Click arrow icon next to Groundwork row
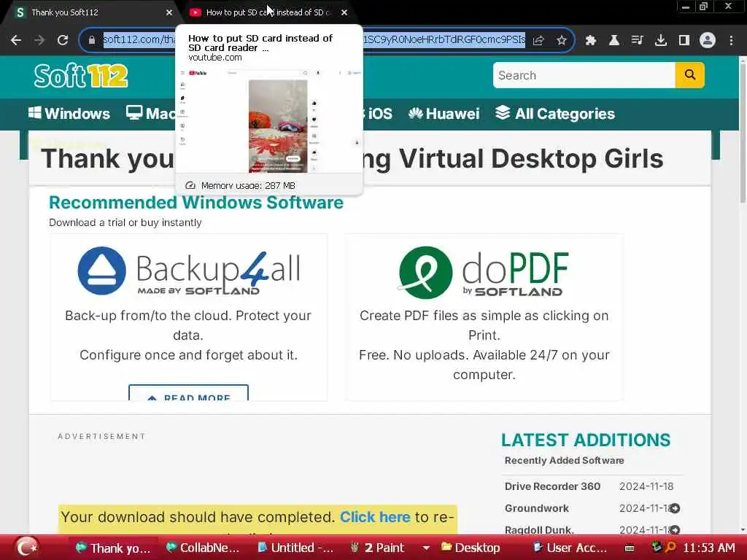The width and height of the screenshot is (747, 560). tap(675, 508)
